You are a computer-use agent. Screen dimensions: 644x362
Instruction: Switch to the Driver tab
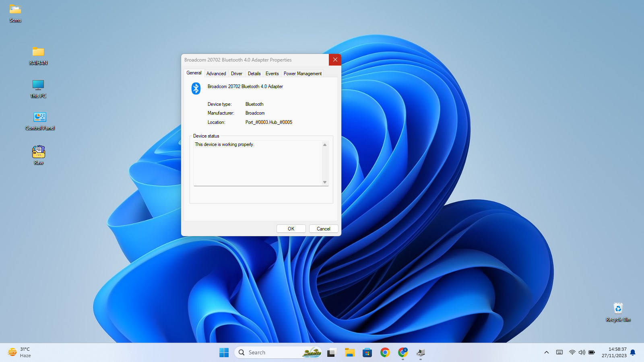pyautogui.click(x=237, y=74)
